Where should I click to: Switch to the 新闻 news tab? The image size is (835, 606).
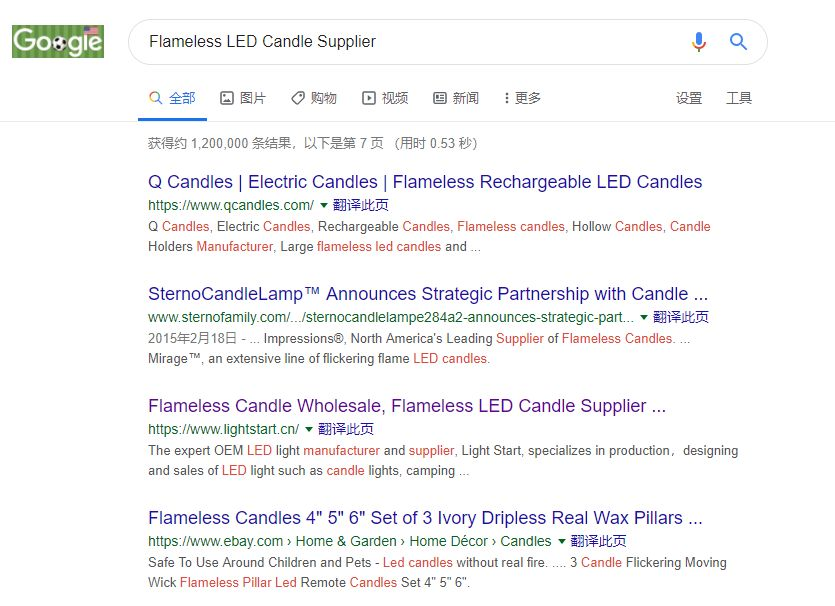coord(456,98)
